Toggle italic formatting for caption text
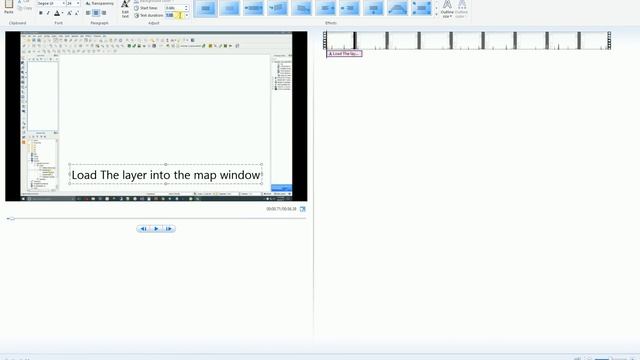The image size is (640, 360). tap(48, 13)
